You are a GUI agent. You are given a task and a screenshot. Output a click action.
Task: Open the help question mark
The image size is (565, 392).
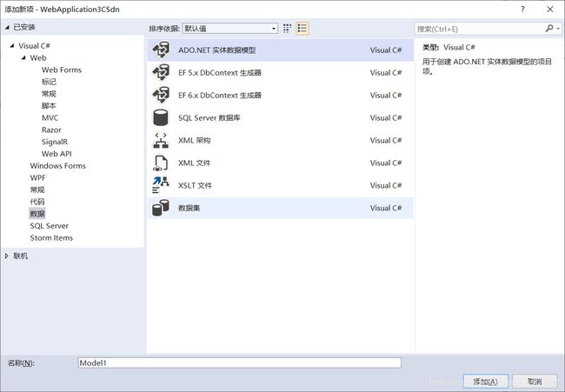click(x=522, y=10)
